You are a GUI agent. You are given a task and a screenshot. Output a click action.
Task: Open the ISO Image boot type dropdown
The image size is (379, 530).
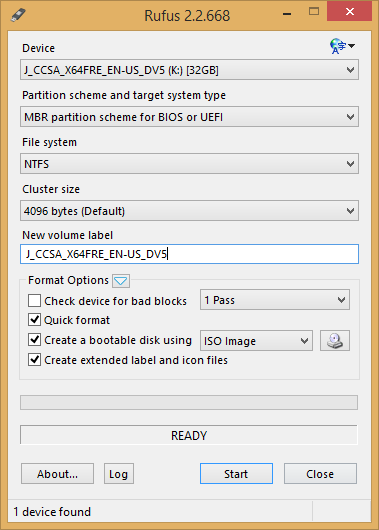coord(256,341)
